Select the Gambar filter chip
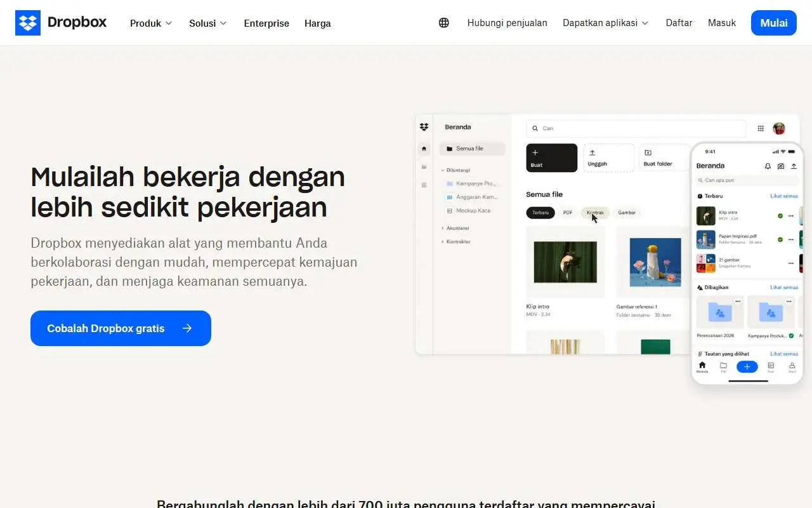 (x=627, y=213)
